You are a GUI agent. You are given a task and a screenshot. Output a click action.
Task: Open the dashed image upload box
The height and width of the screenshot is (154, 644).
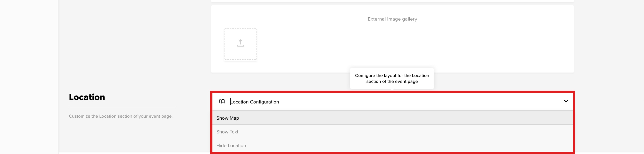pyautogui.click(x=240, y=44)
